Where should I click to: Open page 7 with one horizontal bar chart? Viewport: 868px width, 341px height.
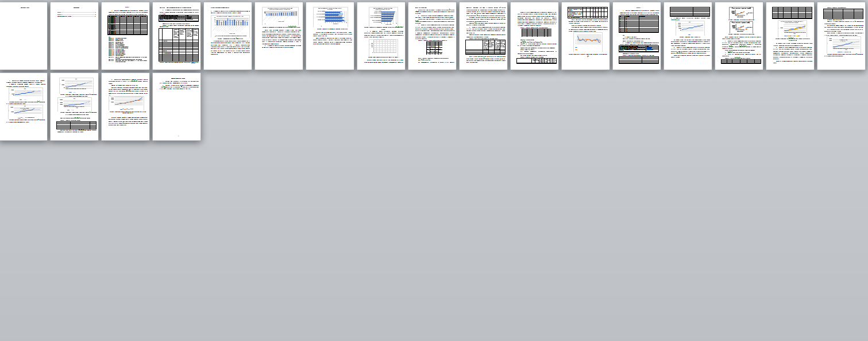tap(330, 36)
